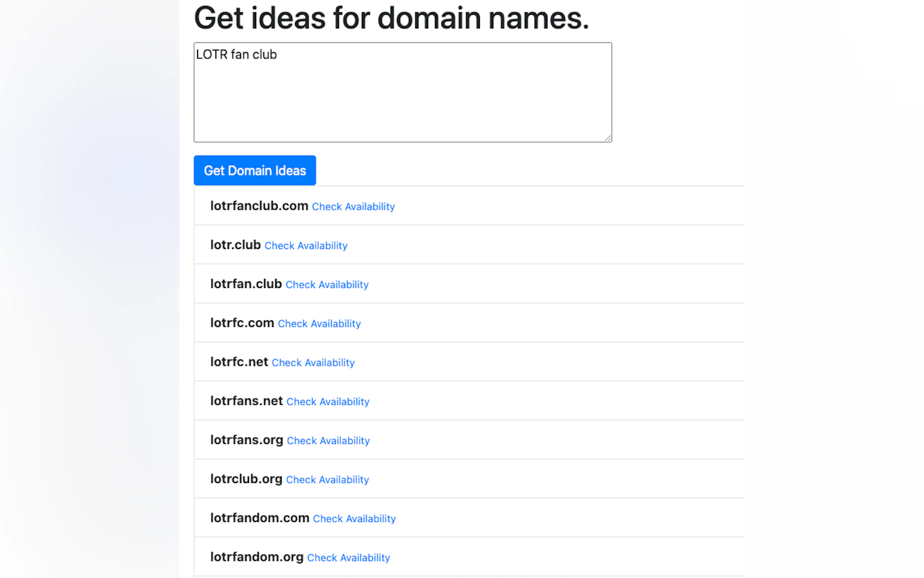
Task: Check availability for lotrfanclub.com
Action: (x=353, y=207)
